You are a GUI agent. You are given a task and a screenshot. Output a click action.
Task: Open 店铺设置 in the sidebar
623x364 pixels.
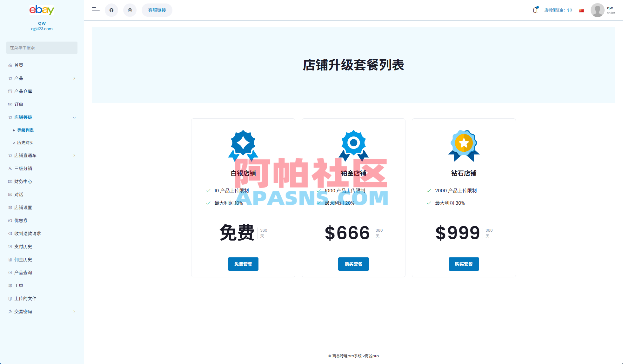point(22,207)
